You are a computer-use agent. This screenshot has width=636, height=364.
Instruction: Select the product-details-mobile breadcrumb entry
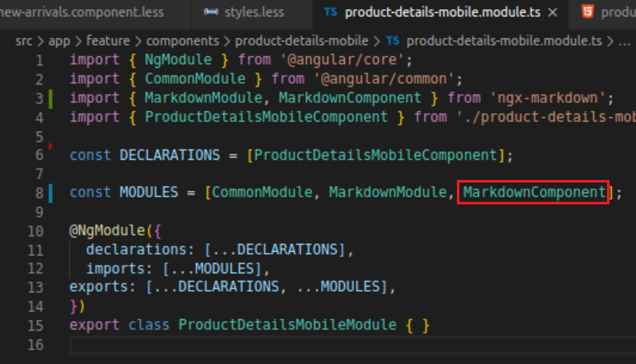301,41
